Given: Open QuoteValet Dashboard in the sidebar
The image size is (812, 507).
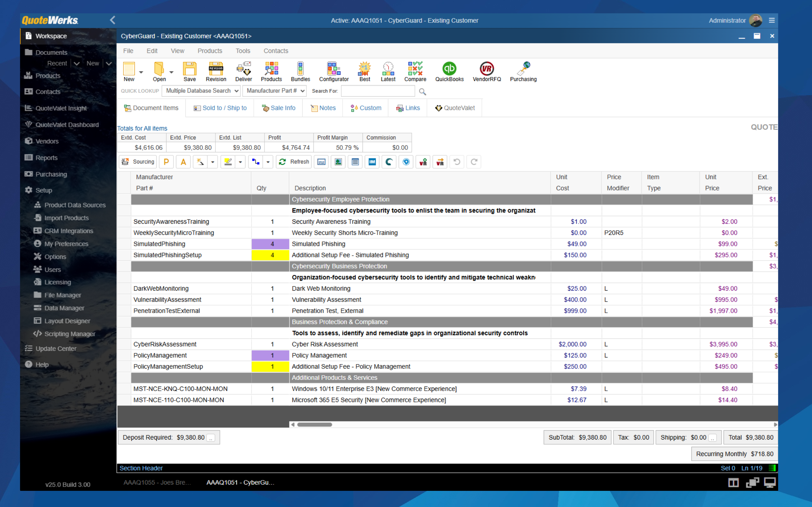Looking at the screenshot, I should [x=66, y=125].
